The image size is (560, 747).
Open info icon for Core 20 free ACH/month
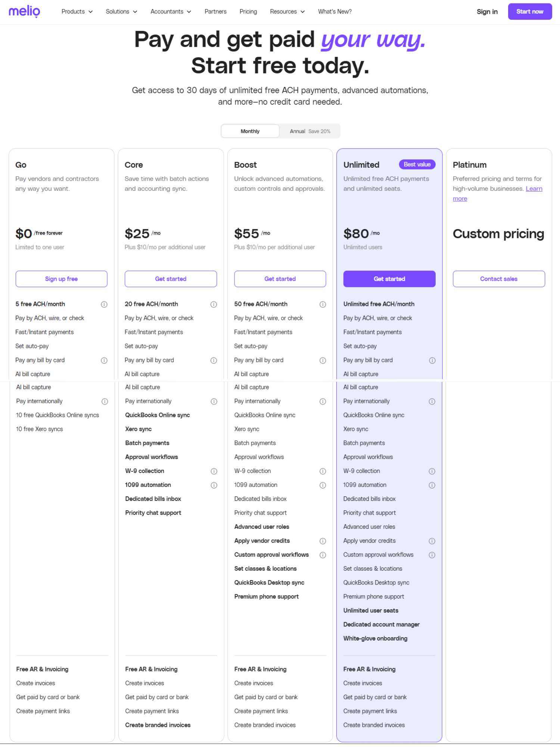[x=214, y=304]
